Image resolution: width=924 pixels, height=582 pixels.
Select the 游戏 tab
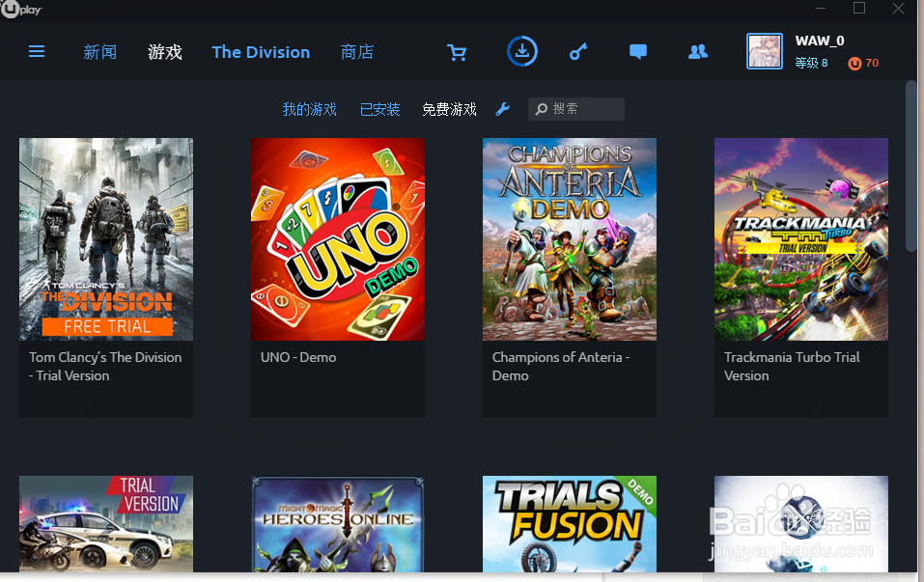click(x=164, y=52)
